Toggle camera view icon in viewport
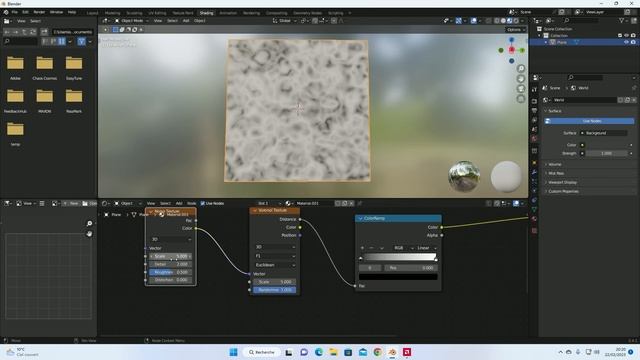Image resolution: width=640 pixels, height=360 pixels. tap(521, 89)
